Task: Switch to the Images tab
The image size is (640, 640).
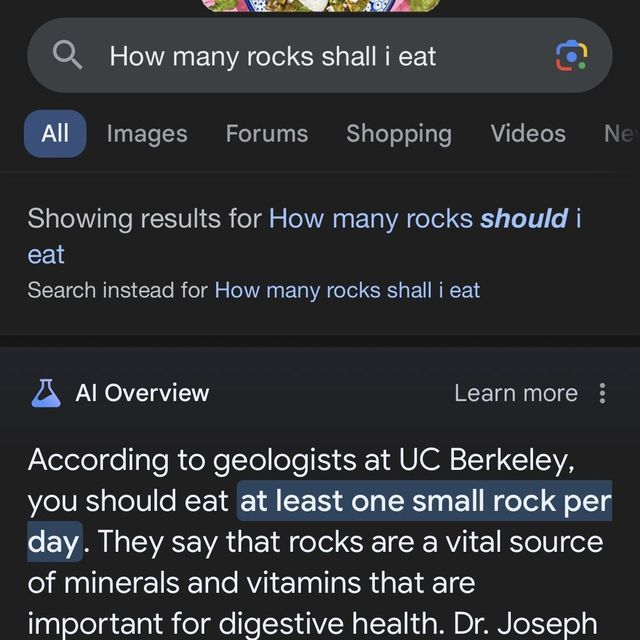Action: (x=147, y=134)
